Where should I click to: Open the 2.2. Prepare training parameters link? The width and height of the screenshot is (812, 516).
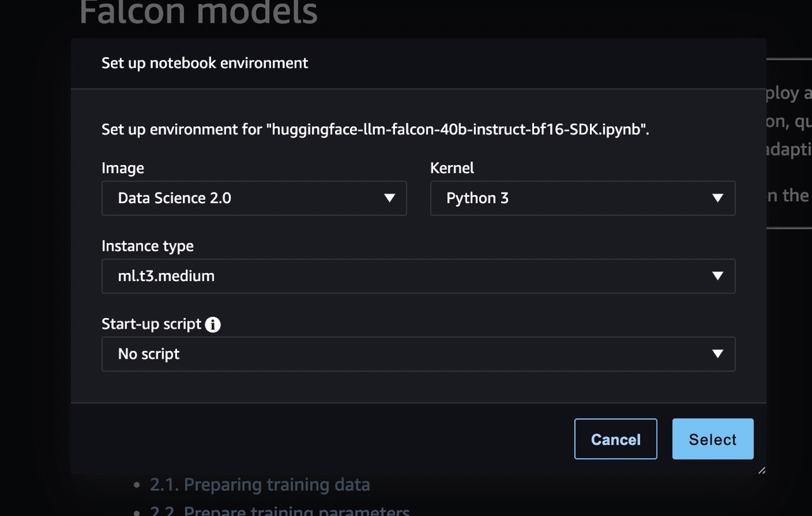pos(280,511)
